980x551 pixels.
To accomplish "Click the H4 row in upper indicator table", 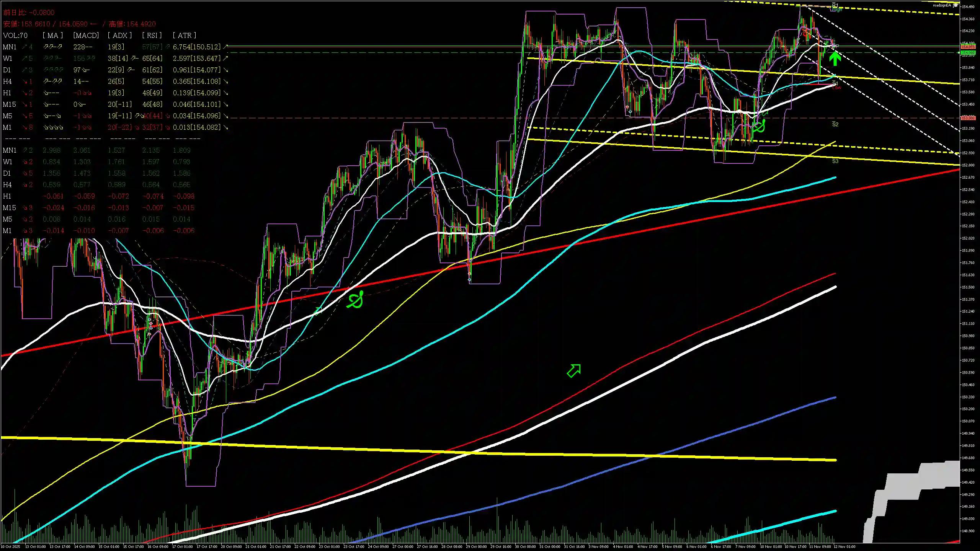I will point(7,82).
